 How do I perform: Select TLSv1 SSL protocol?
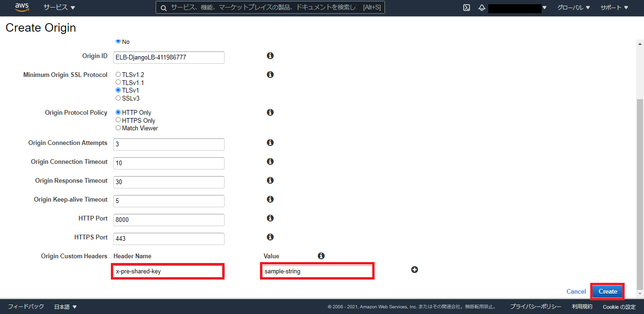point(118,90)
